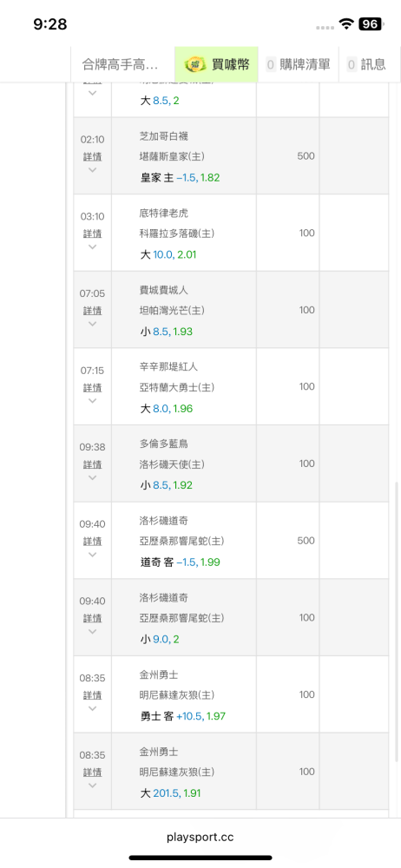Tap the WiFi status icon
The width and height of the screenshot is (401, 868).
(x=346, y=23)
